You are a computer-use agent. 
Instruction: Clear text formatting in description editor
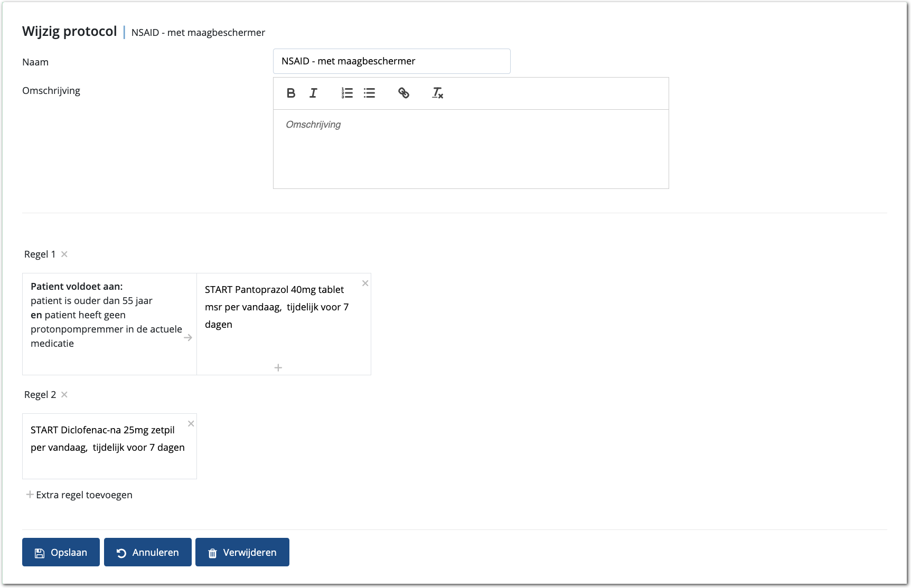(437, 93)
